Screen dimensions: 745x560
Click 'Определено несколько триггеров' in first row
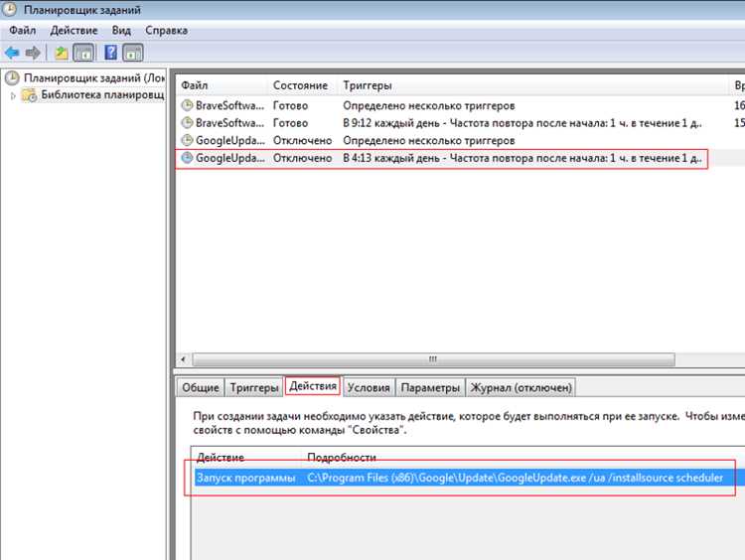tap(429, 105)
